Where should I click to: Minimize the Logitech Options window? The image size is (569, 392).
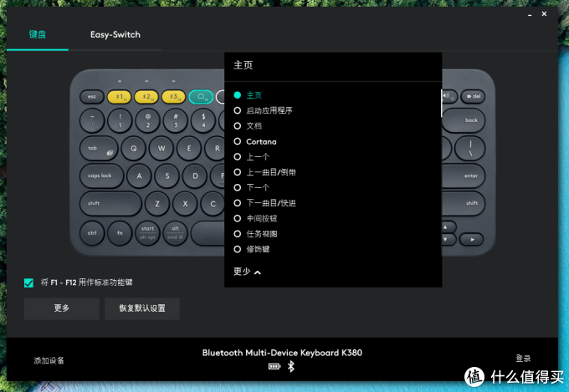click(x=530, y=14)
